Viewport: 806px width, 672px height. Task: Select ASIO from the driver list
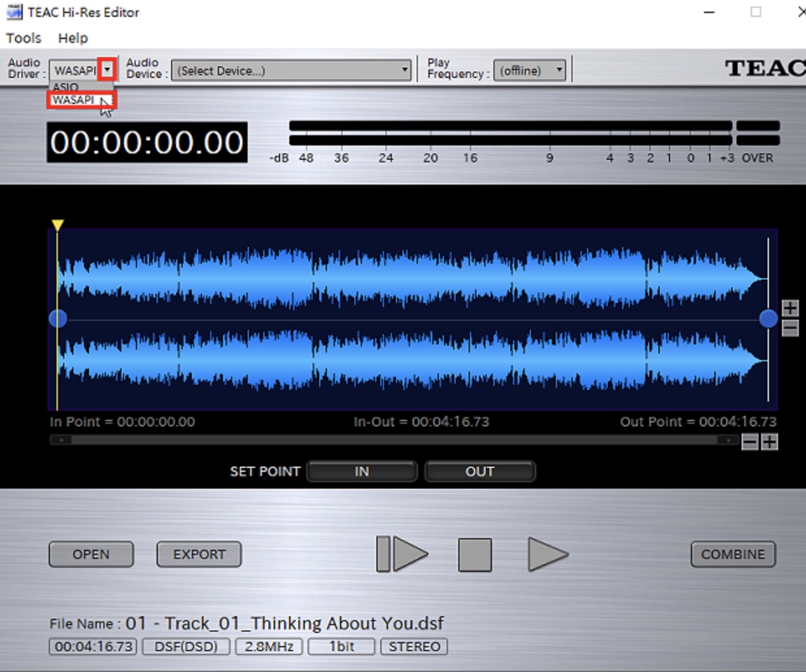(x=66, y=87)
